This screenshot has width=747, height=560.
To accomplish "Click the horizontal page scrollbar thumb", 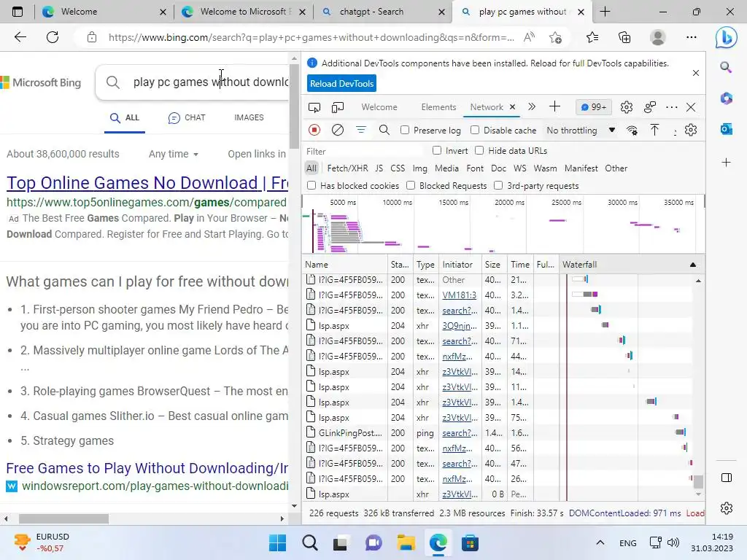I will pos(63,518).
